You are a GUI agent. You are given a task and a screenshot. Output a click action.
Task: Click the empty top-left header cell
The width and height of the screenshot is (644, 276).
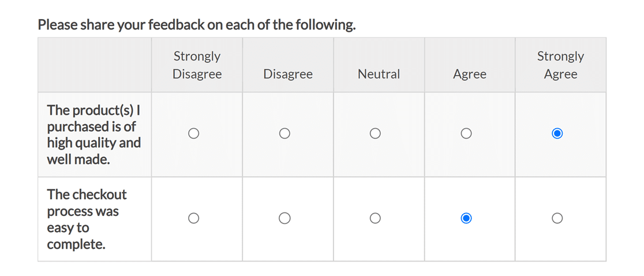click(x=95, y=65)
